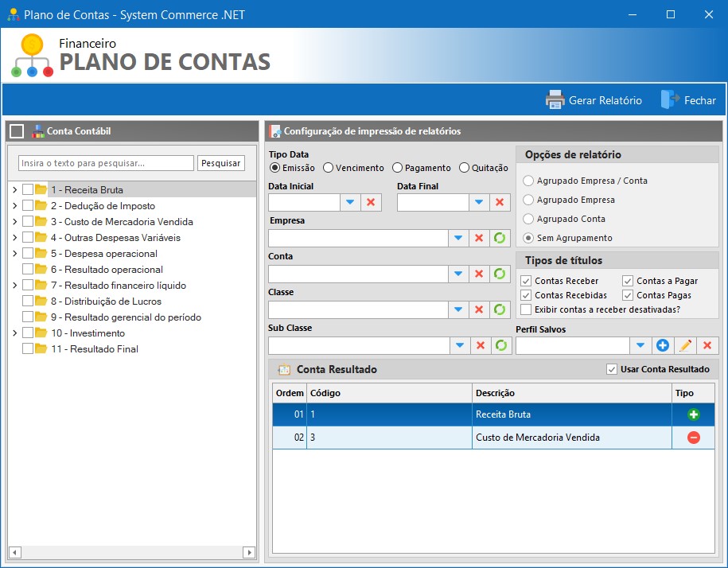Open the Data Final calendar dropdown
Viewport: 728px width, 568px height.
pos(477,202)
